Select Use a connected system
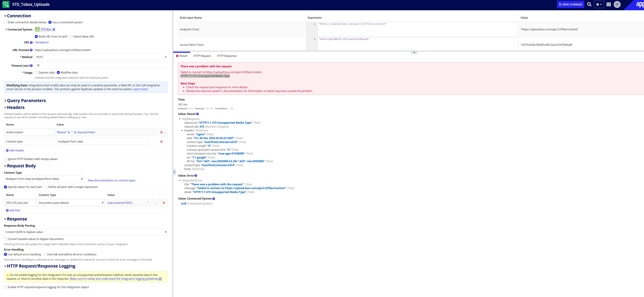 50,22
